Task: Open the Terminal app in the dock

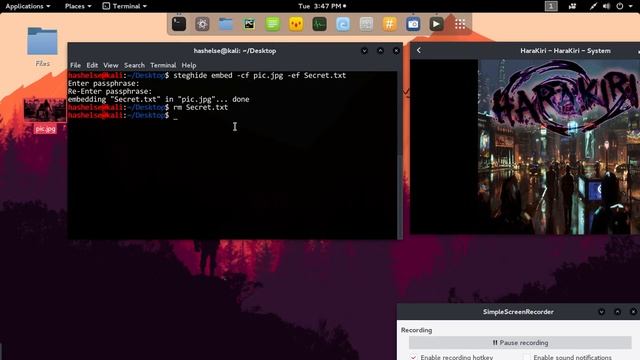Action: pos(179,24)
